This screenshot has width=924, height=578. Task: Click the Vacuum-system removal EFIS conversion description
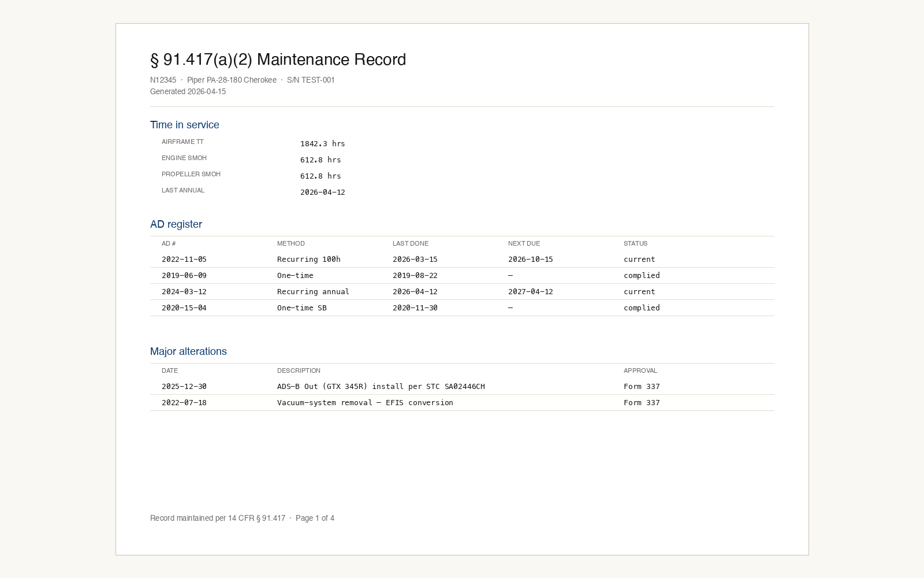coord(365,402)
